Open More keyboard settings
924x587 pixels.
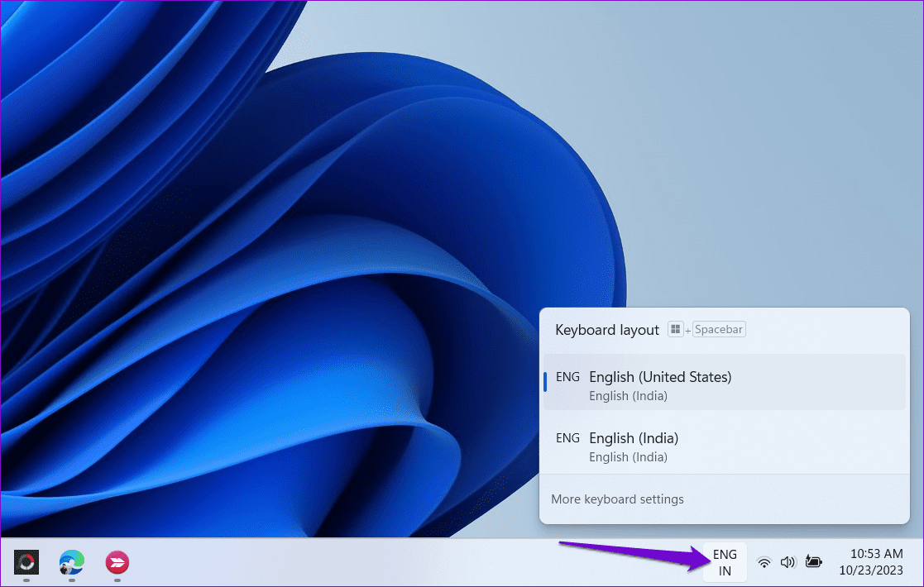pyautogui.click(x=617, y=499)
